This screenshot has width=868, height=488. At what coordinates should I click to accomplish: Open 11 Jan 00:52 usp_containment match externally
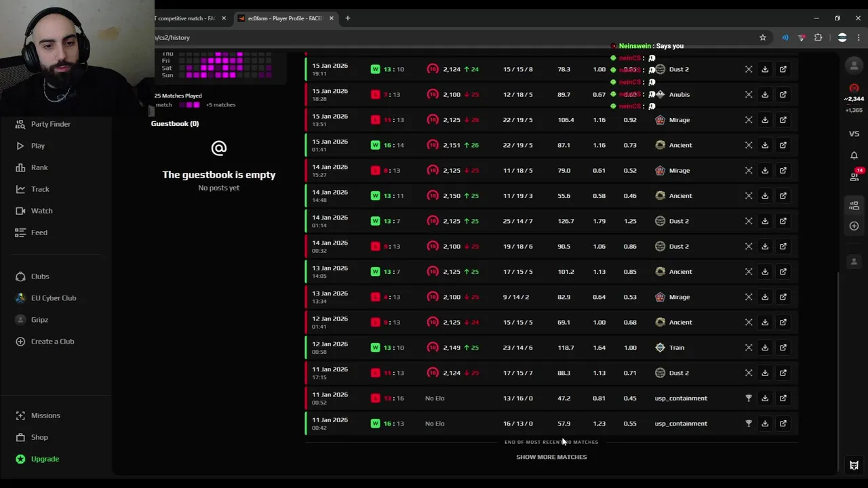click(x=783, y=398)
